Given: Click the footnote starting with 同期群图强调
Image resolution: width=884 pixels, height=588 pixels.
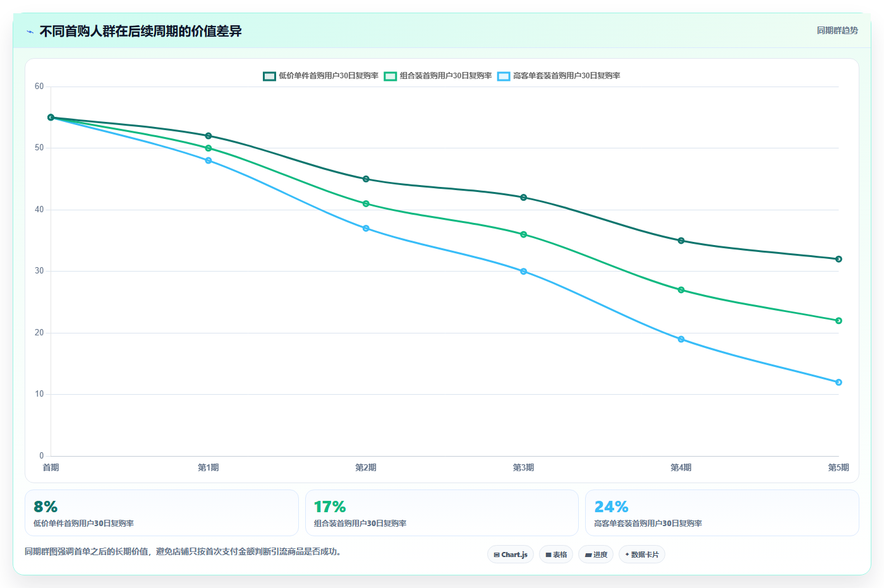Looking at the screenshot, I should point(185,551).
